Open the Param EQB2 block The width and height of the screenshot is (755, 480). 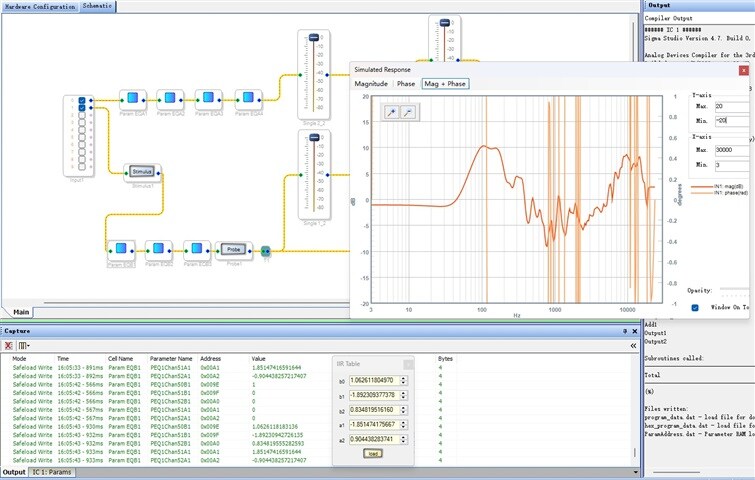tap(158, 250)
